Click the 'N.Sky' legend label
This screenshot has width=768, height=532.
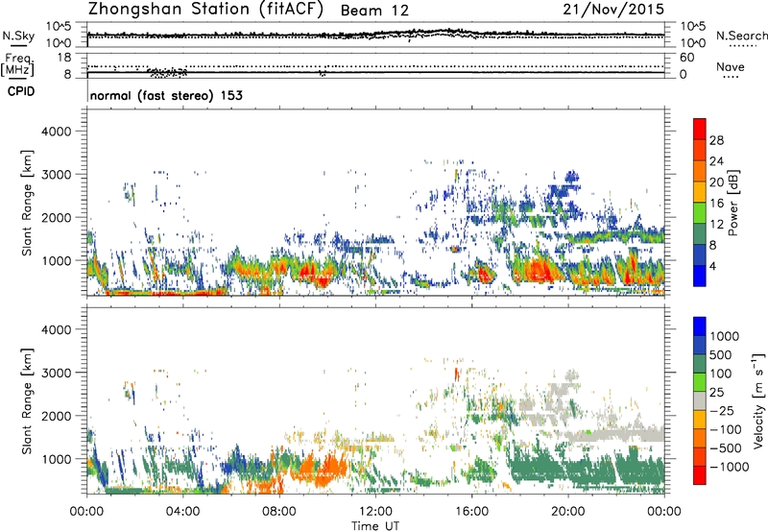[18, 36]
